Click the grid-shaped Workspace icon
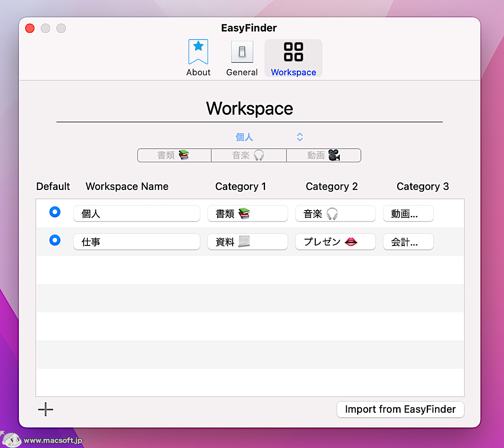 coord(293,51)
